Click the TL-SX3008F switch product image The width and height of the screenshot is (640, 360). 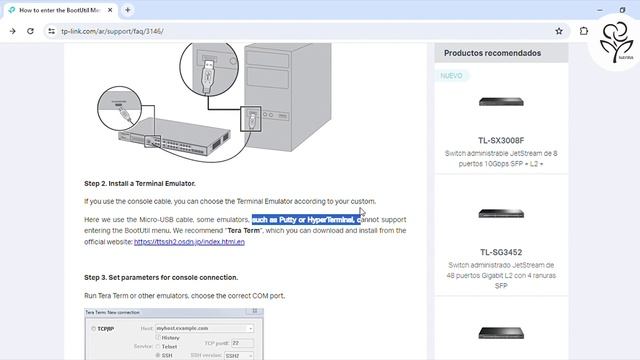coord(501,102)
